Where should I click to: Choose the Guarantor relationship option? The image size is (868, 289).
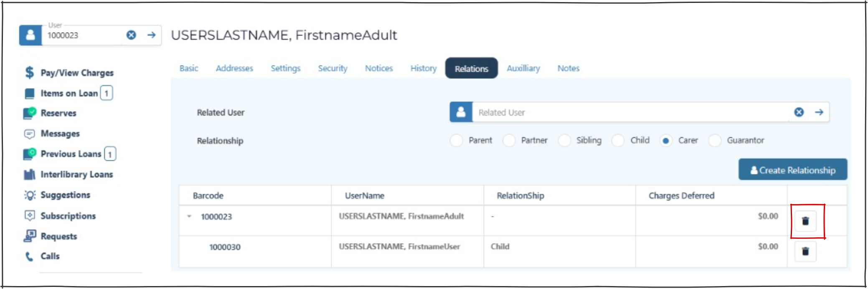715,141
